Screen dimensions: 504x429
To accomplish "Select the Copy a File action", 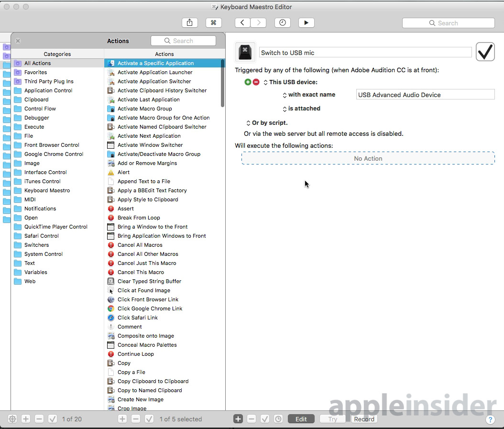I will pyautogui.click(x=163, y=372).
